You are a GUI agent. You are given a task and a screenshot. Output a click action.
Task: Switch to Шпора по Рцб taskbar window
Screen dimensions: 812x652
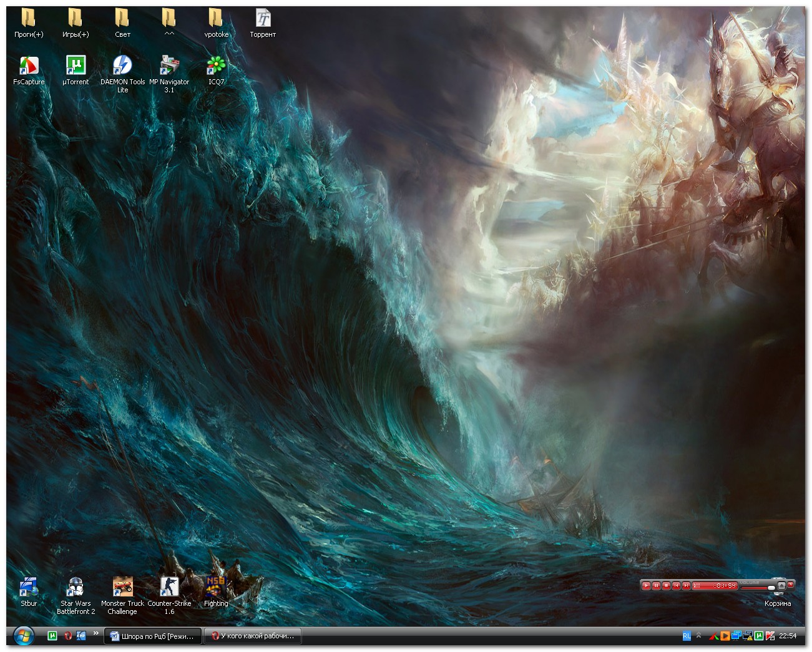click(153, 636)
